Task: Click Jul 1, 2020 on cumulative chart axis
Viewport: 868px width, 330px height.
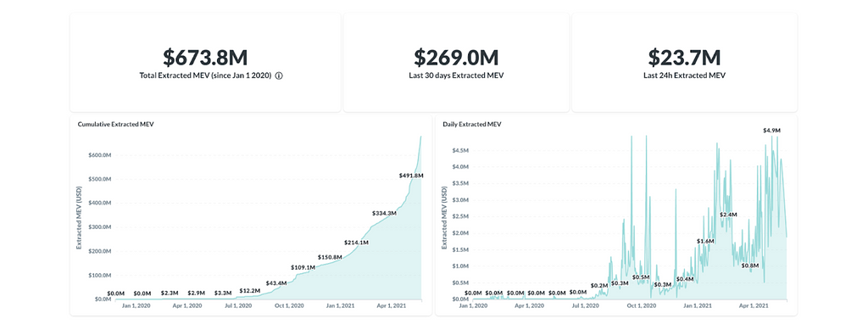Action: (238, 305)
